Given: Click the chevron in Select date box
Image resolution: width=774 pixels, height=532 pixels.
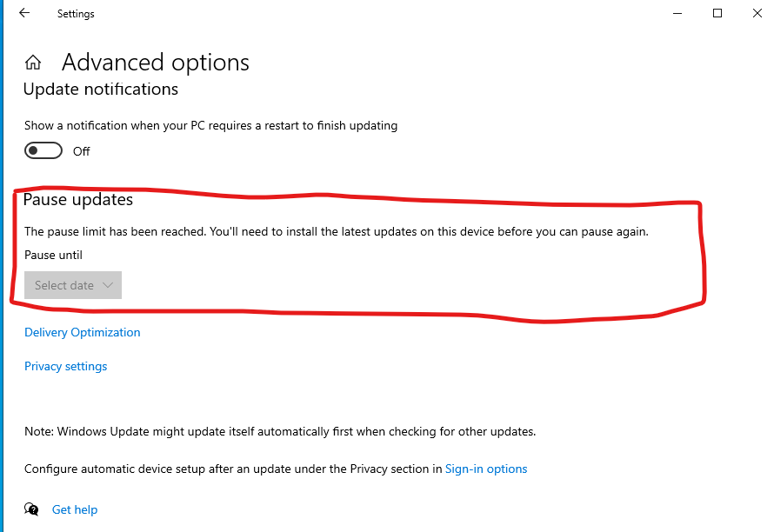Looking at the screenshot, I should [108, 285].
